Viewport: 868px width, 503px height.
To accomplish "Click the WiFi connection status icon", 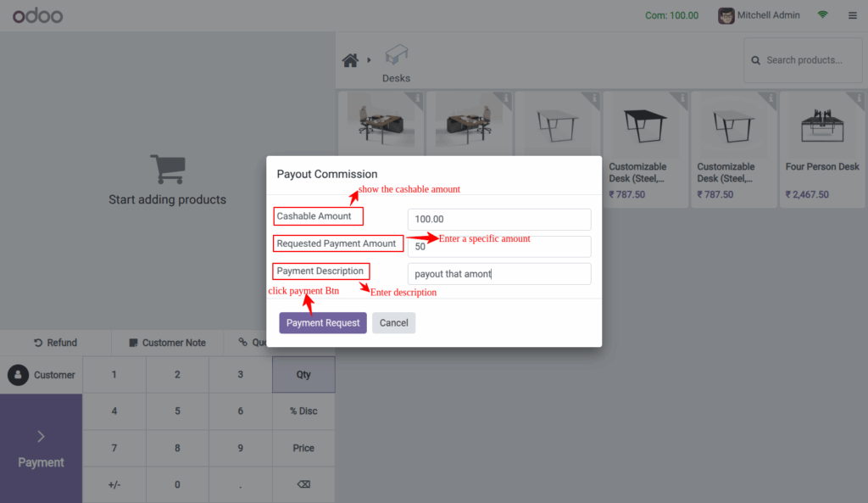I will point(821,14).
